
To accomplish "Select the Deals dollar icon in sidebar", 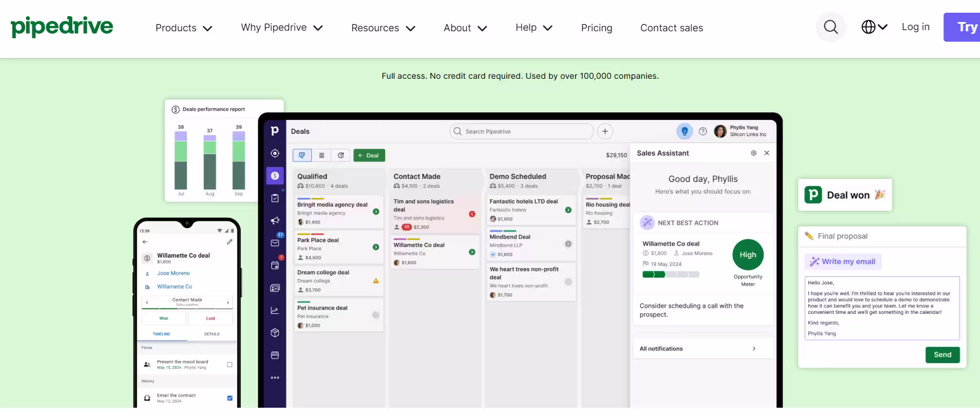I will (x=275, y=175).
